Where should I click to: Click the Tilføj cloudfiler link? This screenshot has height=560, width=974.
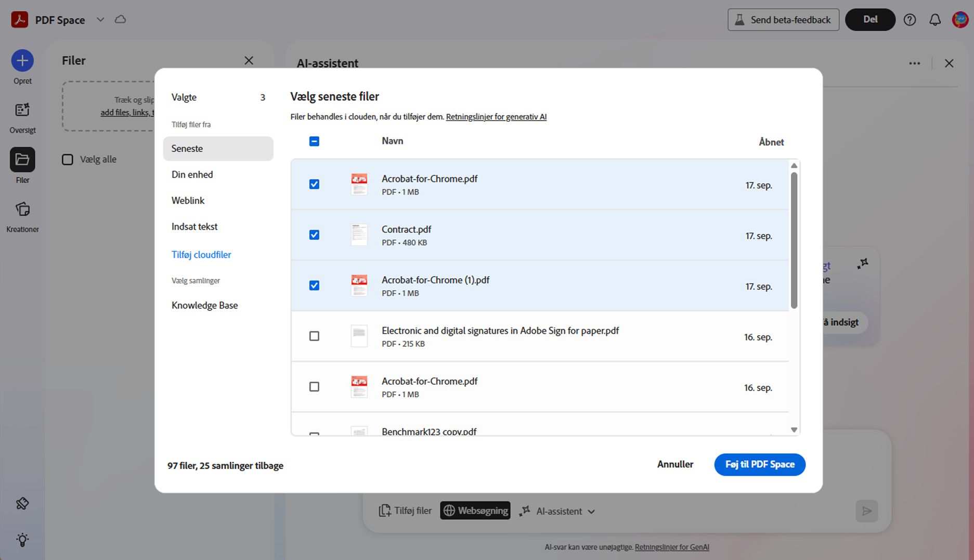click(201, 255)
